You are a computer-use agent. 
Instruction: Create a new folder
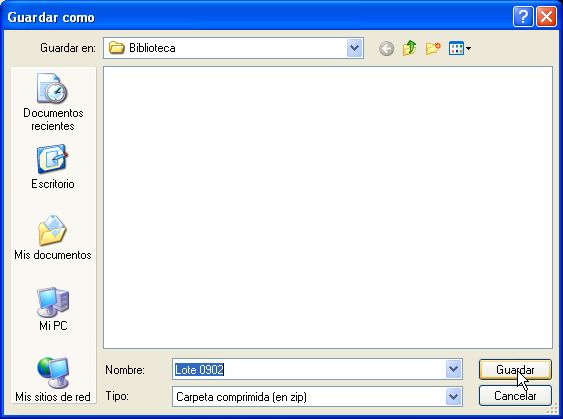[433, 48]
